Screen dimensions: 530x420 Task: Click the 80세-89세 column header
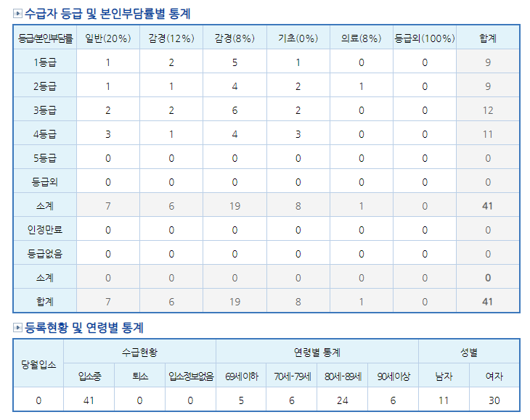tap(343, 376)
